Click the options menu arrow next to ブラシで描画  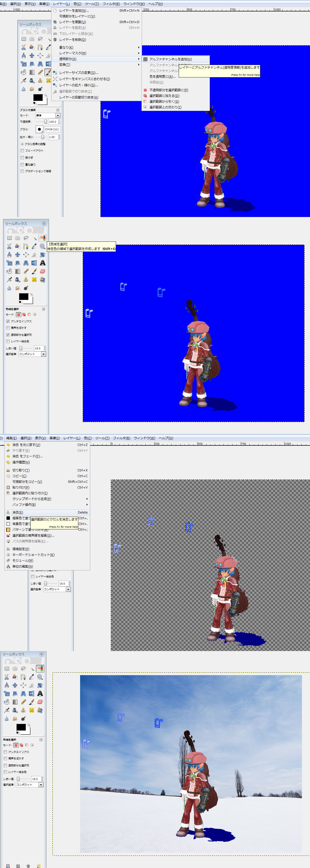click(x=58, y=110)
